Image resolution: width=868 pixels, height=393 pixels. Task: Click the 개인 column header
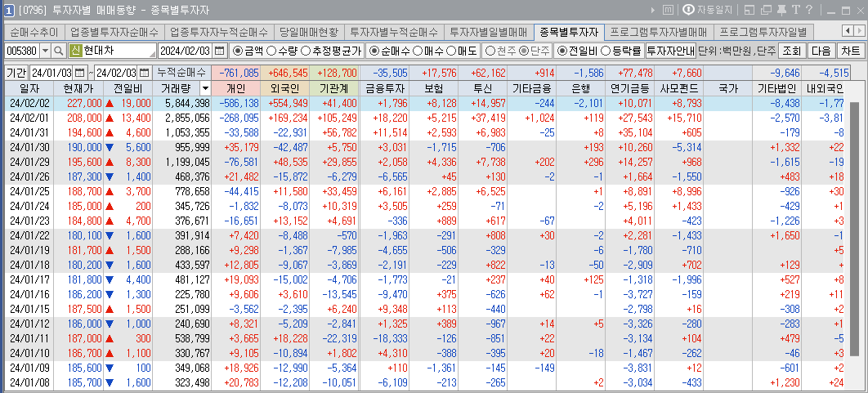click(235, 88)
